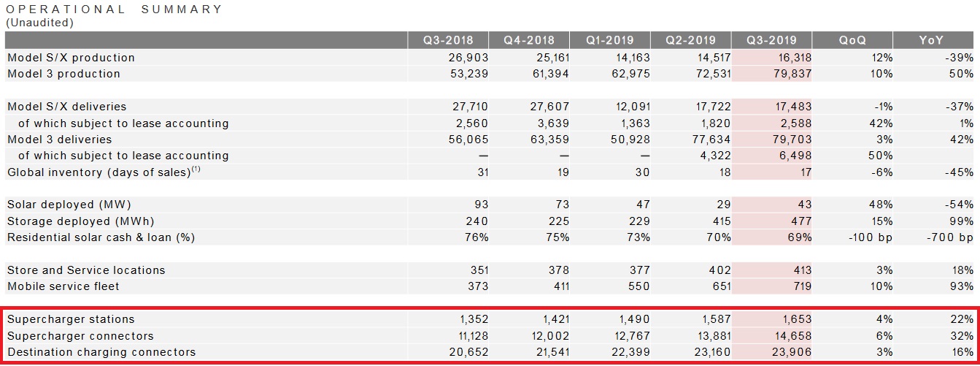Screen dimensions: 980x366
Task: Select the Destination charging connectors label
Action: (101, 352)
